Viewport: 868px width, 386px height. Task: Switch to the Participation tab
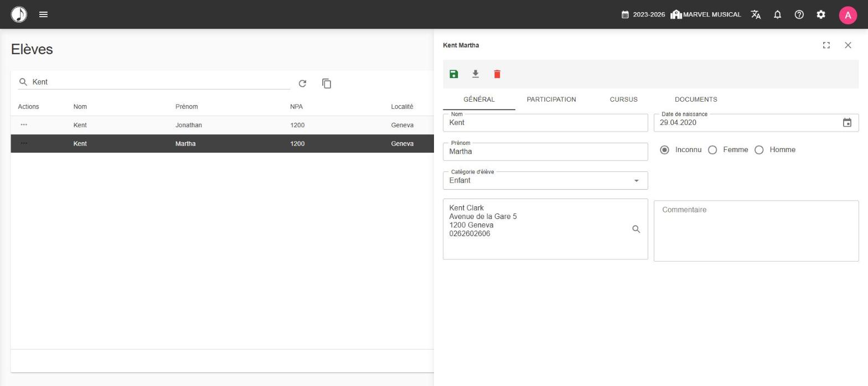coord(551,100)
